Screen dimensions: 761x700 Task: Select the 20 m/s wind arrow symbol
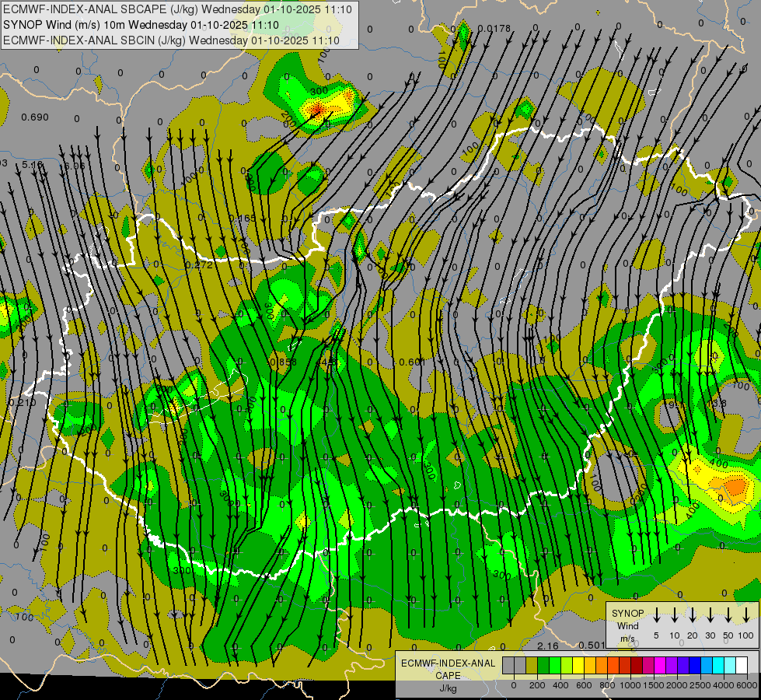692,615
